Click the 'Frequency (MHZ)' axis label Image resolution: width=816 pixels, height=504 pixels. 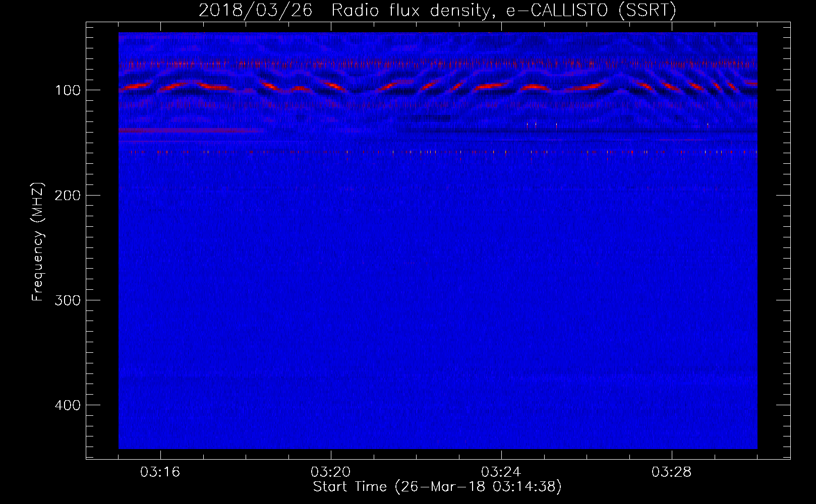[38, 242]
